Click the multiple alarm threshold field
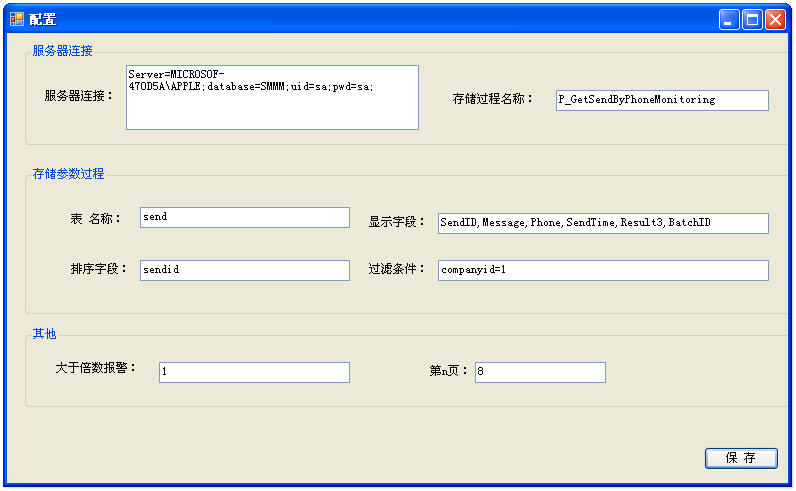796x491 pixels. pyautogui.click(x=254, y=372)
